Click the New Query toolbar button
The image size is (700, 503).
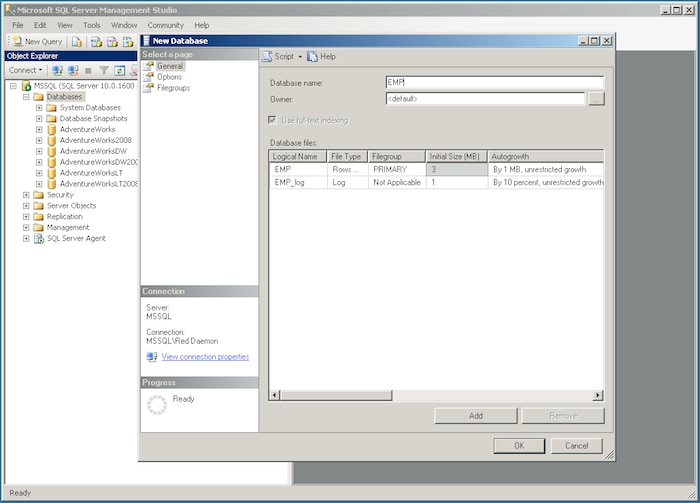pos(38,42)
